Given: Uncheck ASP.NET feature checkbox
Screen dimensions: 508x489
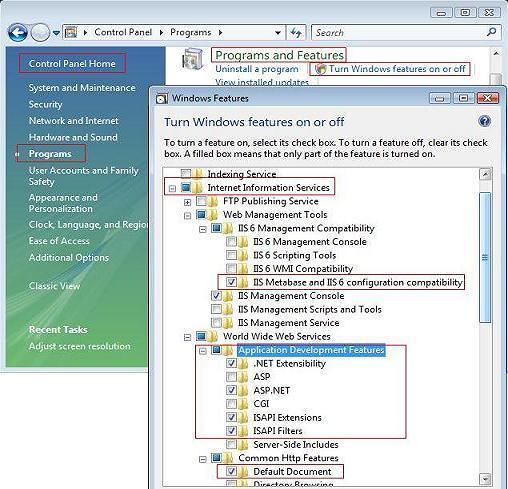Looking at the screenshot, I should 231,390.
